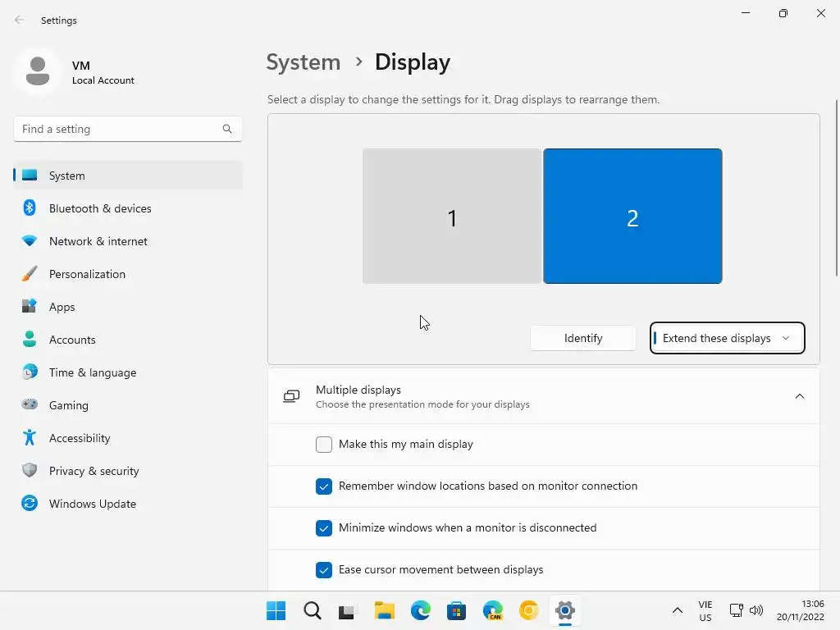The image size is (840, 630).
Task: Uncheck Ease cursor movement between displays
Action: (323, 569)
